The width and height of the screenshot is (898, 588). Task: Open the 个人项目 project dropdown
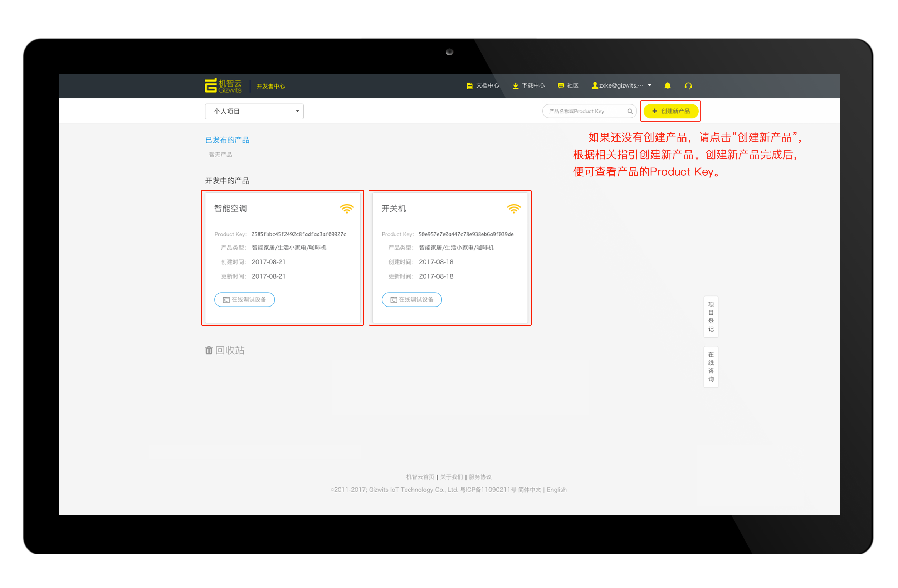[x=254, y=111]
